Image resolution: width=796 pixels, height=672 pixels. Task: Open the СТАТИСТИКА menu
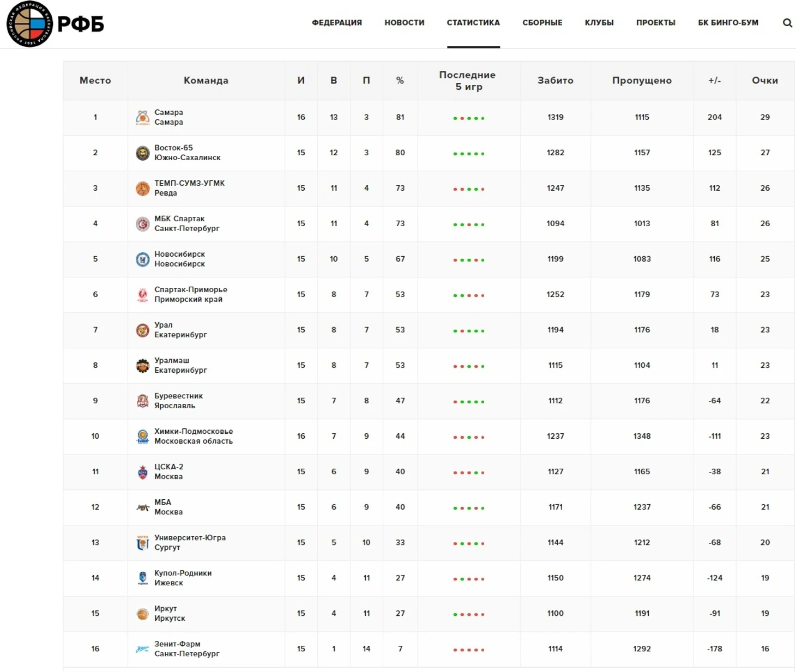click(473, 23)
